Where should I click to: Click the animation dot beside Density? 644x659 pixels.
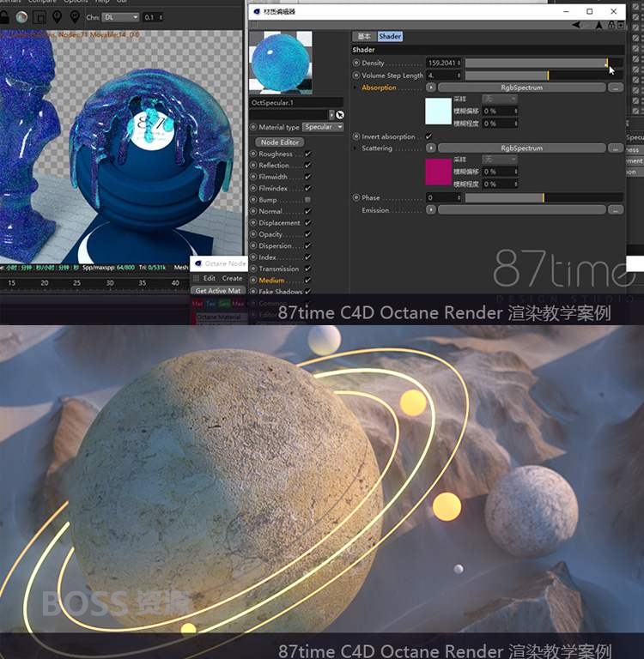pos(356,63)
